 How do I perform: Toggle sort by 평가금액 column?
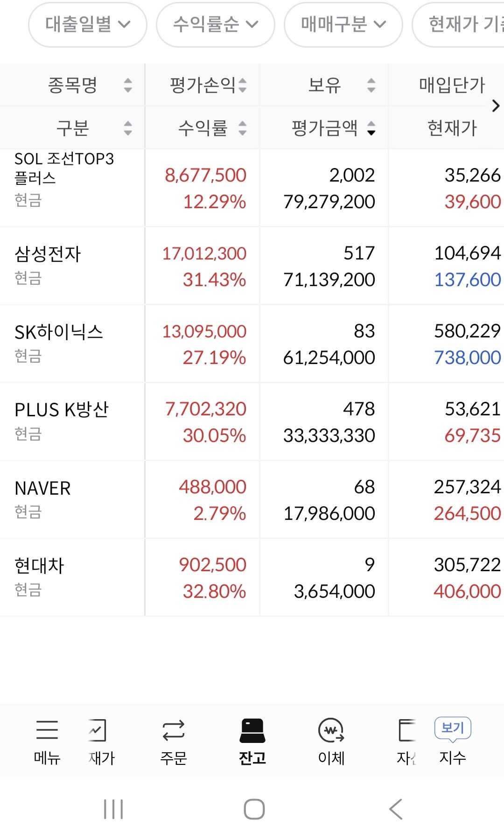371,128
